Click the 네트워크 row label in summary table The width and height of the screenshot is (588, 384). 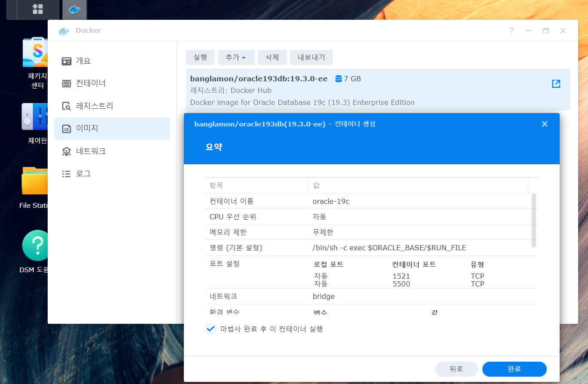[x=223, y=296]
